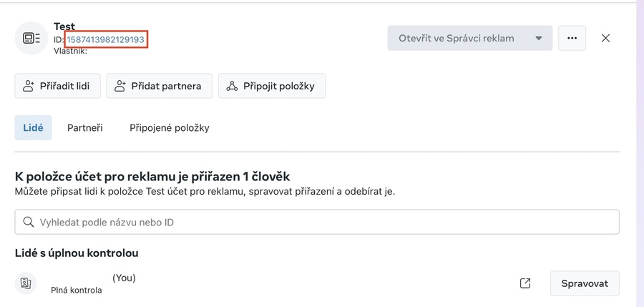Click the Spravovat button
The height and width of the screenshot is (307, 644).
coord(585,283)
